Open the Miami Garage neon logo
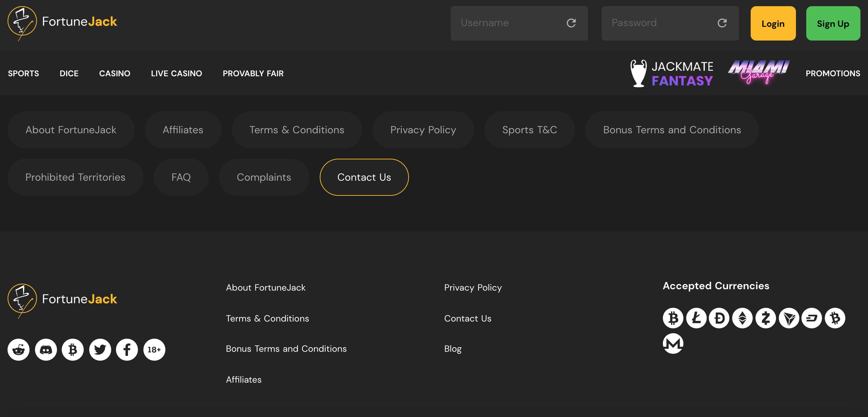 coord(759,72)
